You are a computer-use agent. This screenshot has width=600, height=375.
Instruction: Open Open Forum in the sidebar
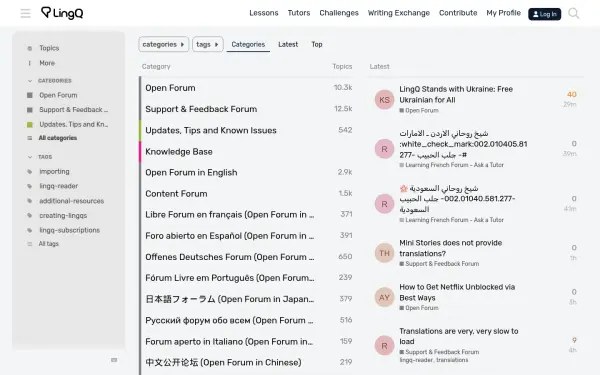58,95
